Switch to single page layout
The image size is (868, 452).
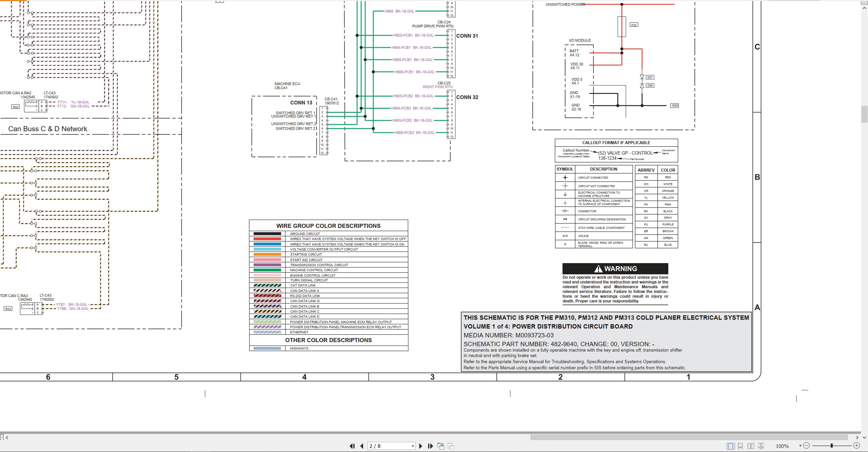730,446
